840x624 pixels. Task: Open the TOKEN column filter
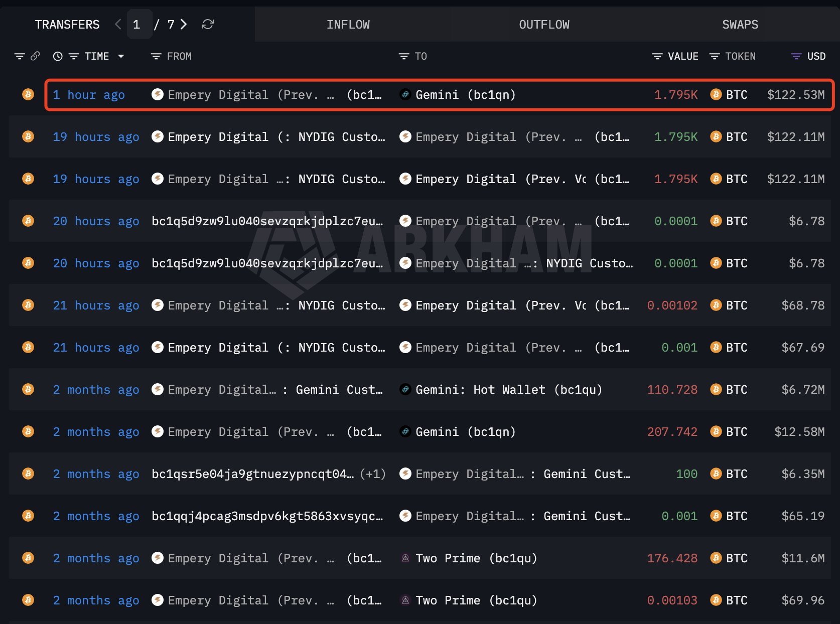[714, 56]
